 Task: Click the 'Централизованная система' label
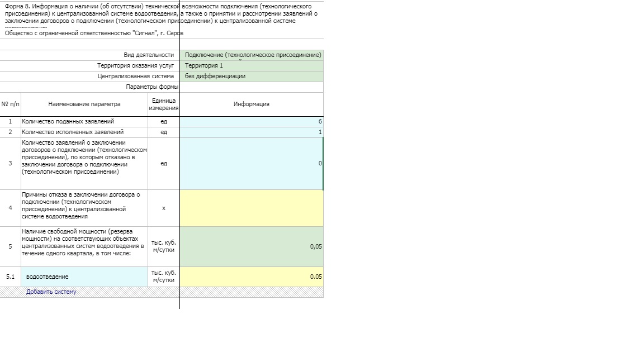(135, 77)
